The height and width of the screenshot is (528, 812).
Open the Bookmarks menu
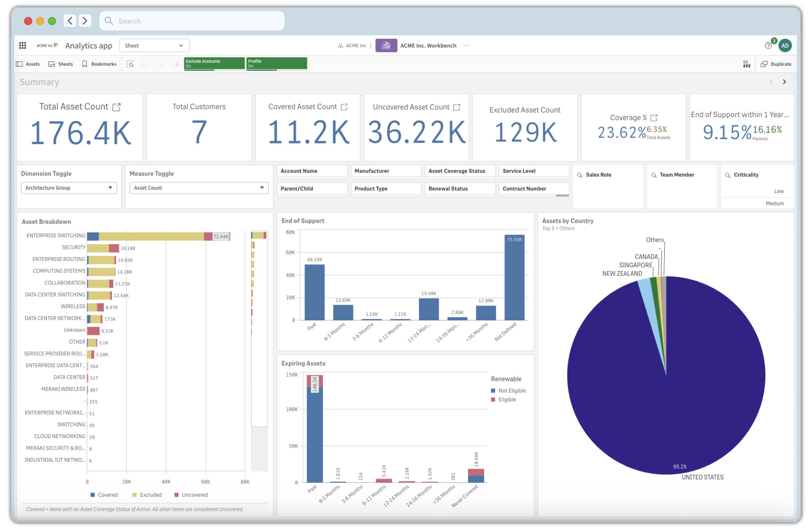(99, 64)
